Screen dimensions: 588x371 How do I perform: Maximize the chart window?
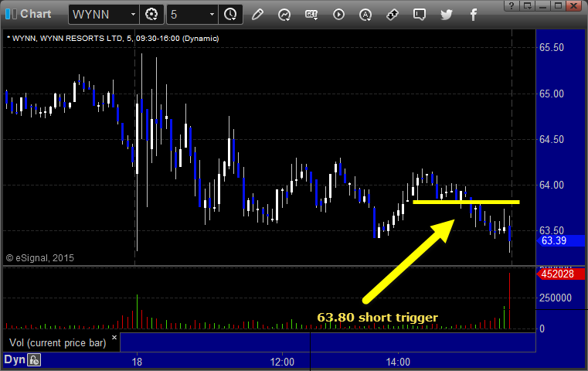pos(558,5)
